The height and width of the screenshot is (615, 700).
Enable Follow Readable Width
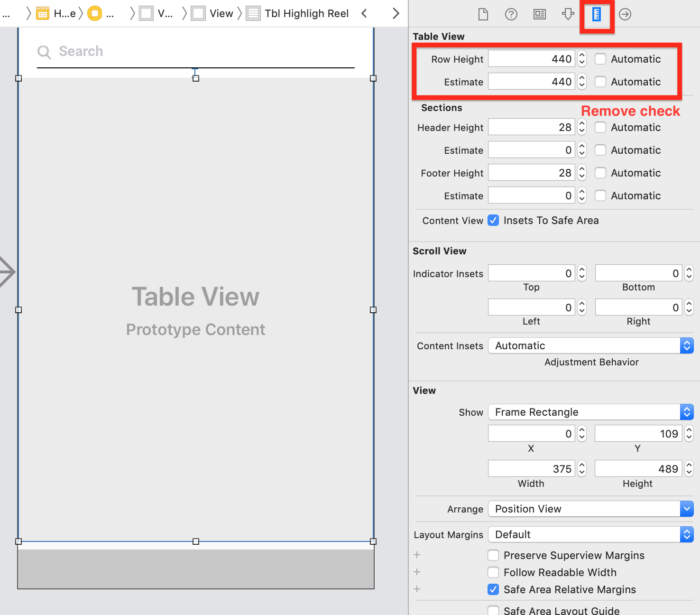[493, 572]
